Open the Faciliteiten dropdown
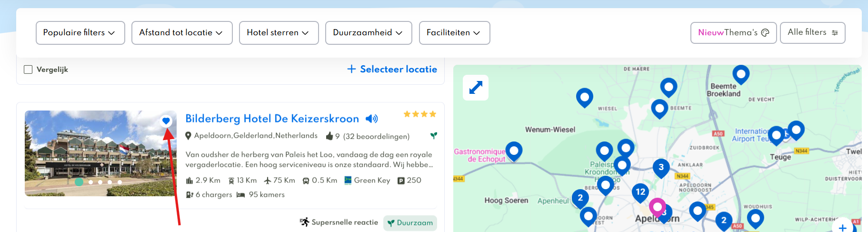The width and height of the screenshot is (868, 232). pos(455,33)
